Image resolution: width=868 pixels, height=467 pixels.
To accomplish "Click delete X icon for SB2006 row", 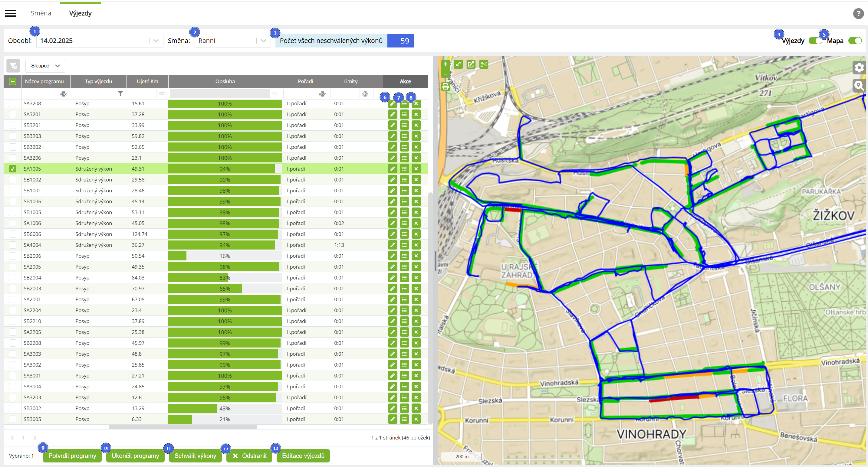I will click(x=416, y=256).
